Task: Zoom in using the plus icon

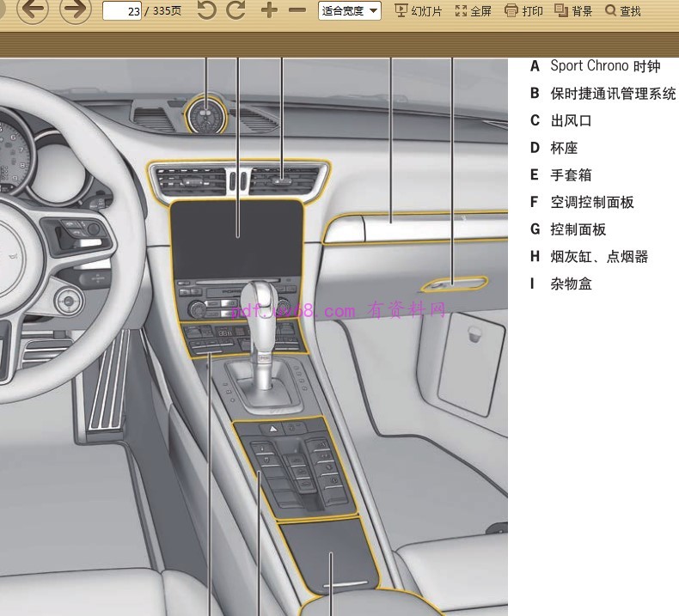Action: click(269, 10)
